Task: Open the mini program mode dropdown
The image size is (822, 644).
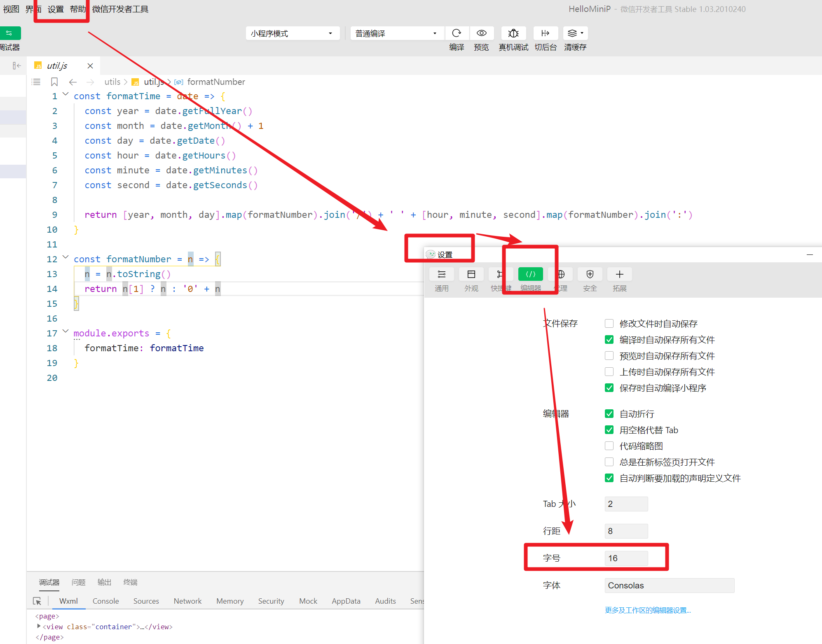Action: coord(292,33)
